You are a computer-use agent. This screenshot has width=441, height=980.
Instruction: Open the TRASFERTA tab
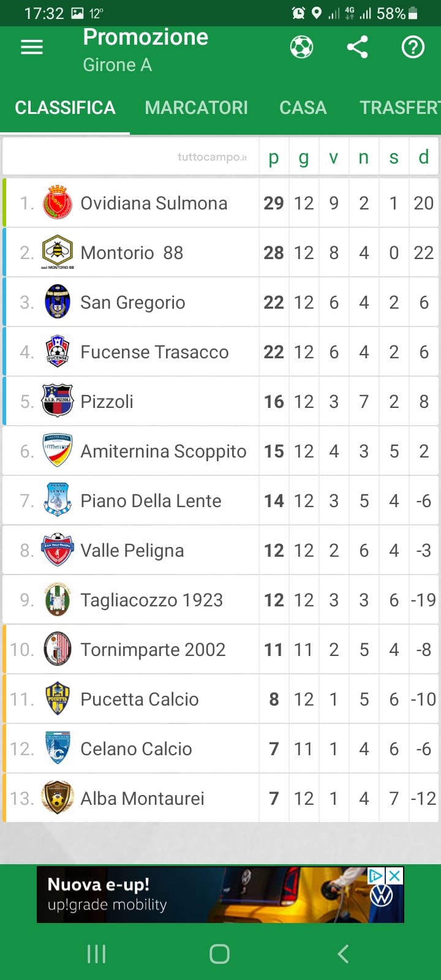pos(399,108)
